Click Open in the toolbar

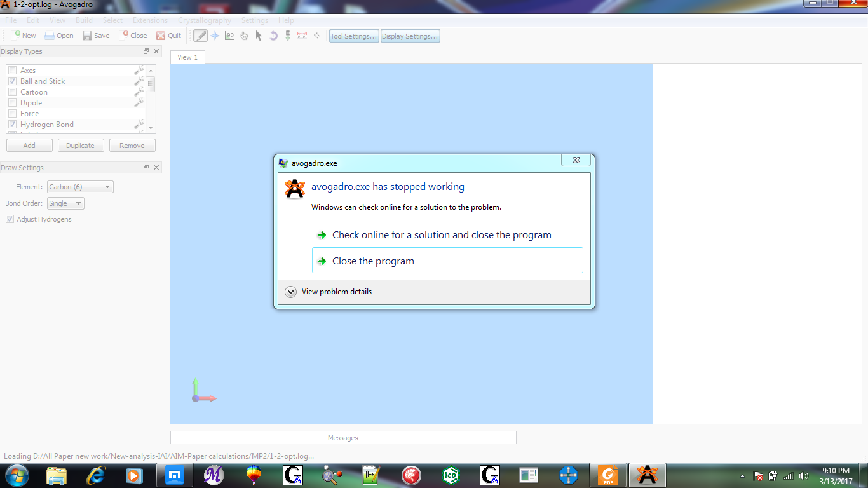coord(59,36)
